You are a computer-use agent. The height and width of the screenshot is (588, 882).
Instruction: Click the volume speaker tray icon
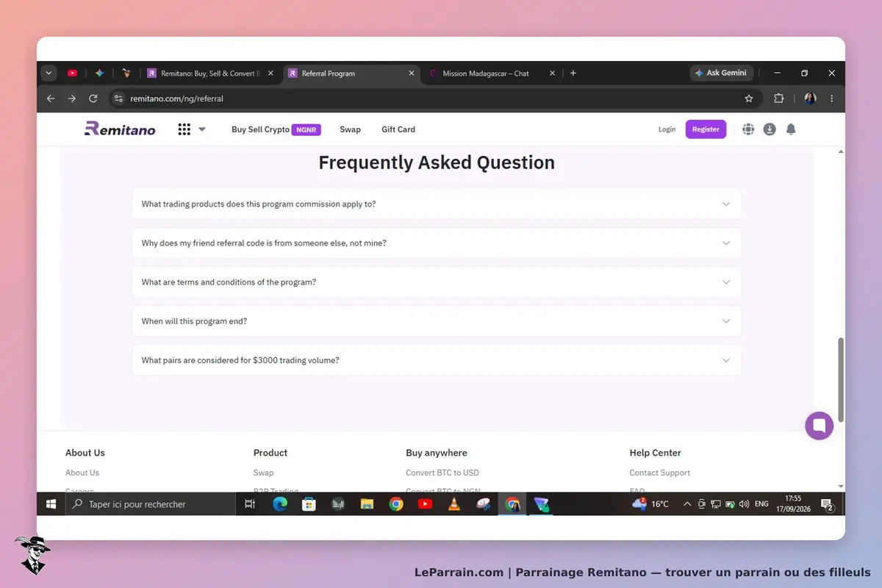click(744, 504)
